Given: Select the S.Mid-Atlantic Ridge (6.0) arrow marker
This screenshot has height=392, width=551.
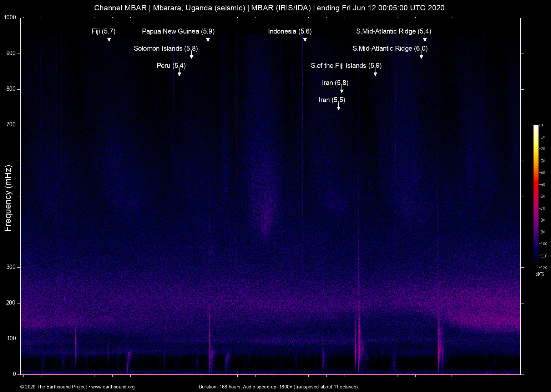Looking at the screenshot, I should (x=422, y=56).
